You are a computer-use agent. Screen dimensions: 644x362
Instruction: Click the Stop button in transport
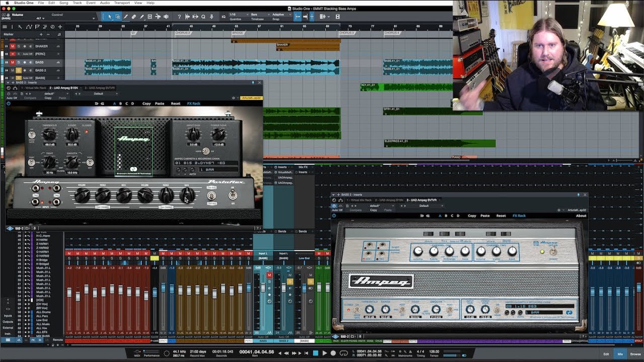point(315,353)
